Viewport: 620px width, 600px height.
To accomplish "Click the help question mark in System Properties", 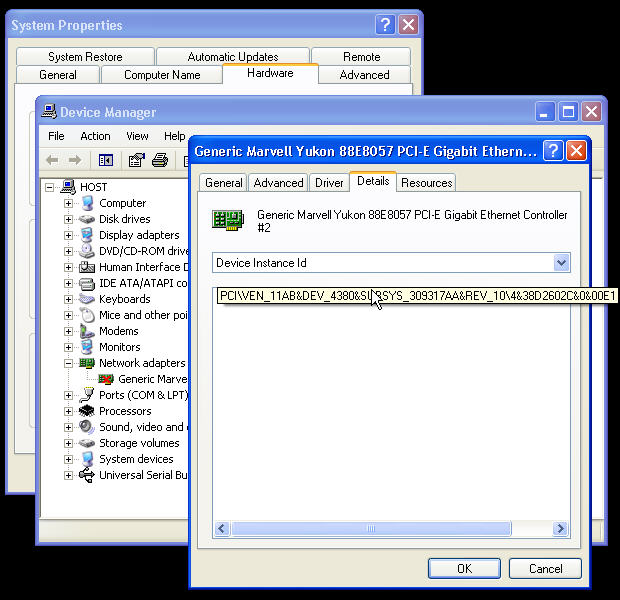I will click(385, 25).
